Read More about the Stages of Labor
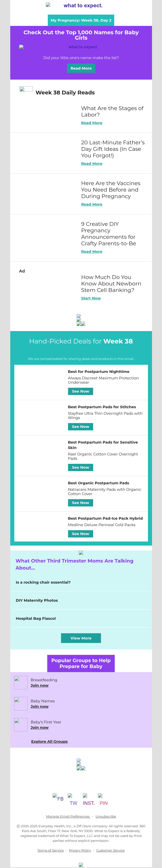The image size is (162, 868). click(x=92, y=123)
